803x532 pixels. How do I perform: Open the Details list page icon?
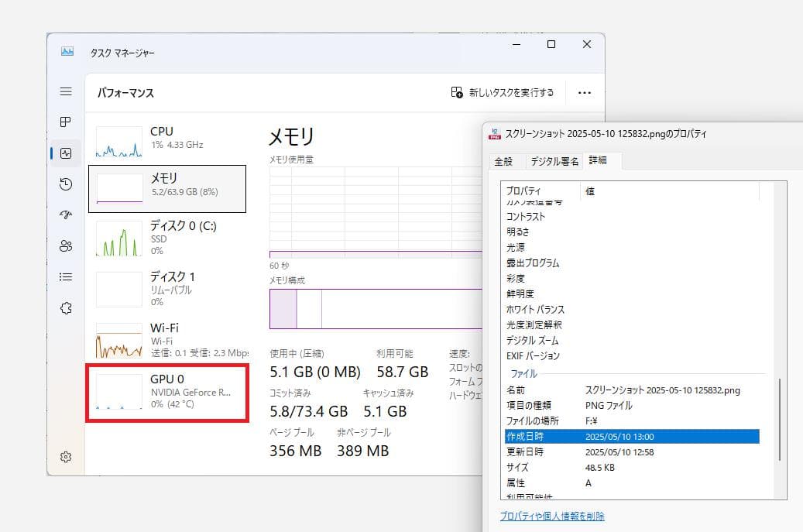pos(66,277)
